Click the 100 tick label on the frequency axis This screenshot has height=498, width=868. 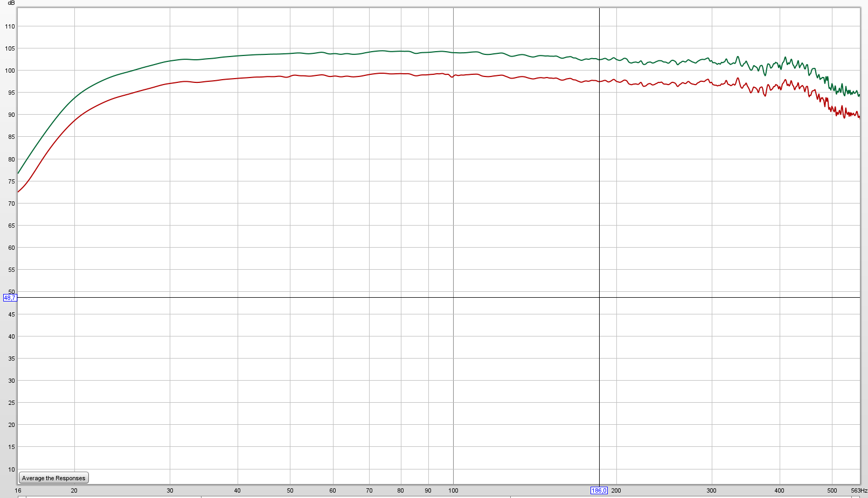(453, 490)
